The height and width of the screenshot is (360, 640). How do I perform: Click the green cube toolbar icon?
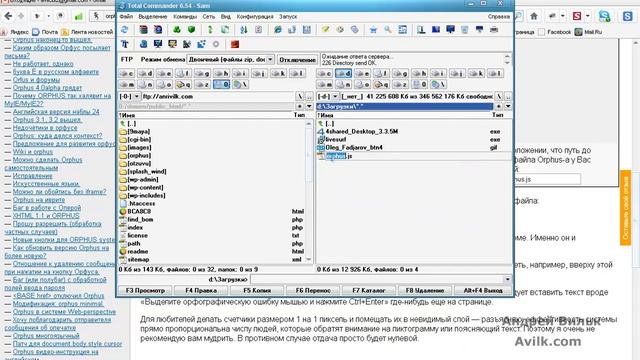(x=191, y=30)
